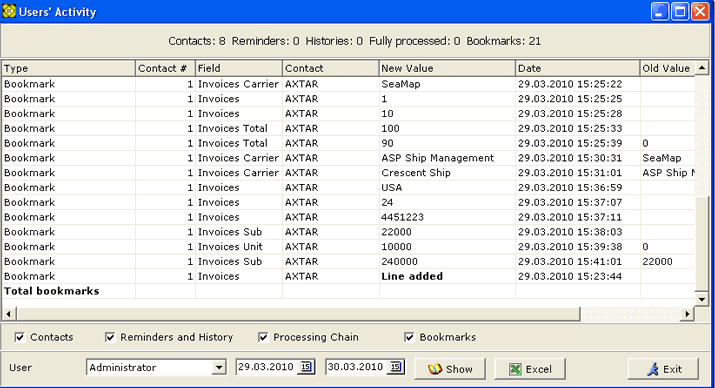Viewport: 715px width, 388px height.
Task: Open the User dropdown showing Administrator
Action: tap(219, 367)
